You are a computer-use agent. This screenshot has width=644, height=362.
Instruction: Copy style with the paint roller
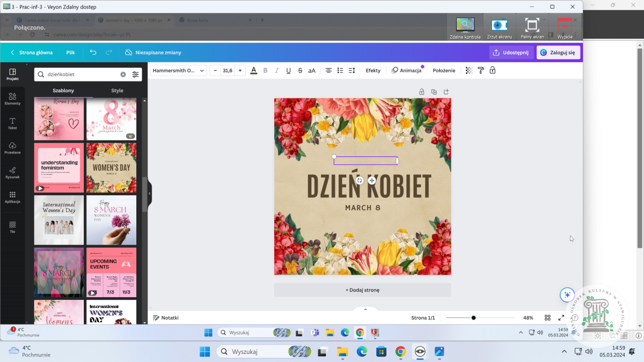click(x=481, y=70)
